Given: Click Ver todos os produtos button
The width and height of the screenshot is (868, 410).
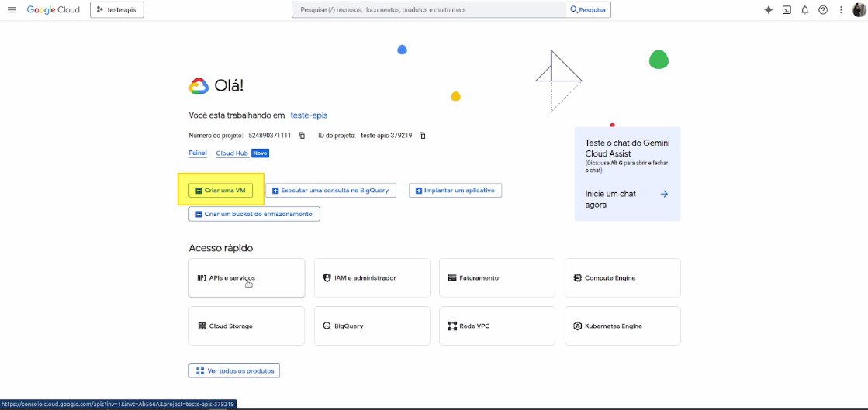Looking at the screenshot, I should pyautogui.click(x=234, y=370).
